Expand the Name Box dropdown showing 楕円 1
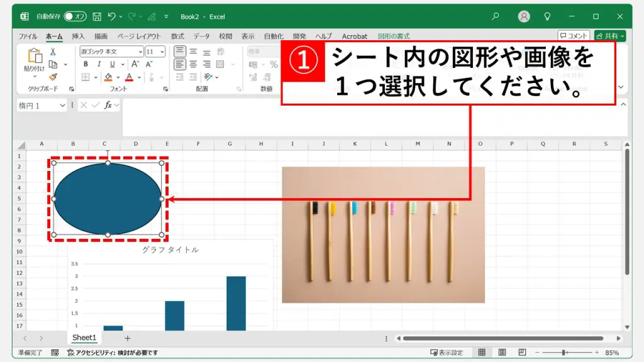Viewport: 644px width, 362px height. point(62,106)
